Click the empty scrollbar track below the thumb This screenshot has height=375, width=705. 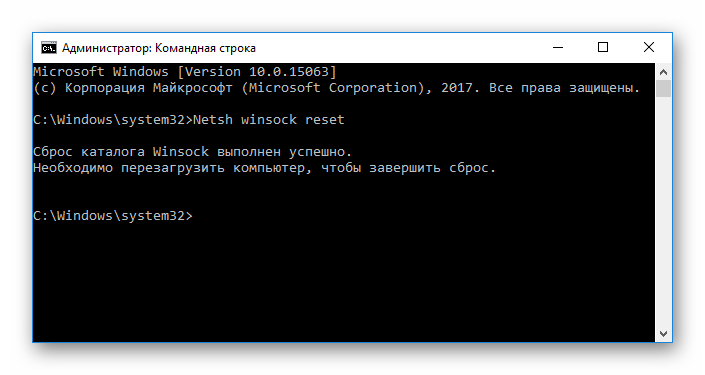click(x=663, y=211)
